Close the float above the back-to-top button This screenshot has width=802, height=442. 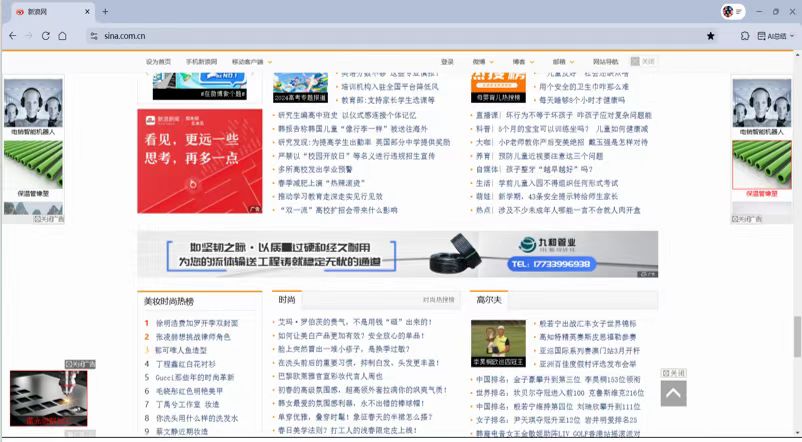(673, 373)
